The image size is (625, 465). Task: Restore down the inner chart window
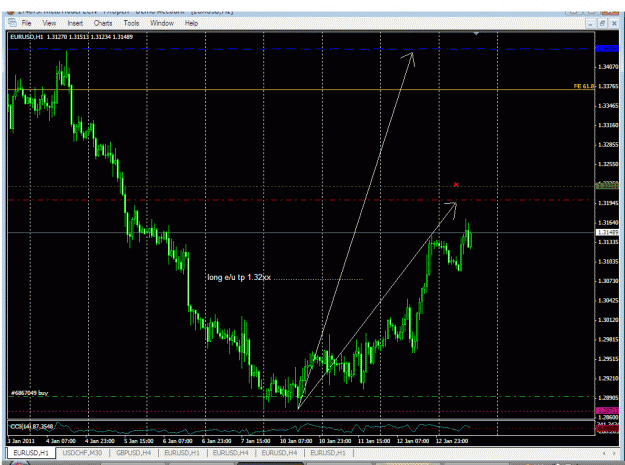pos(602,24)
